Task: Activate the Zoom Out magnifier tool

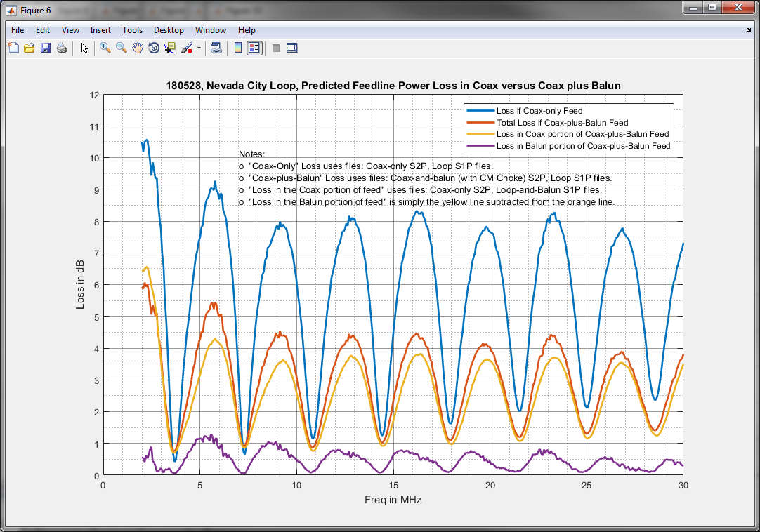Action: click(122, 48)
